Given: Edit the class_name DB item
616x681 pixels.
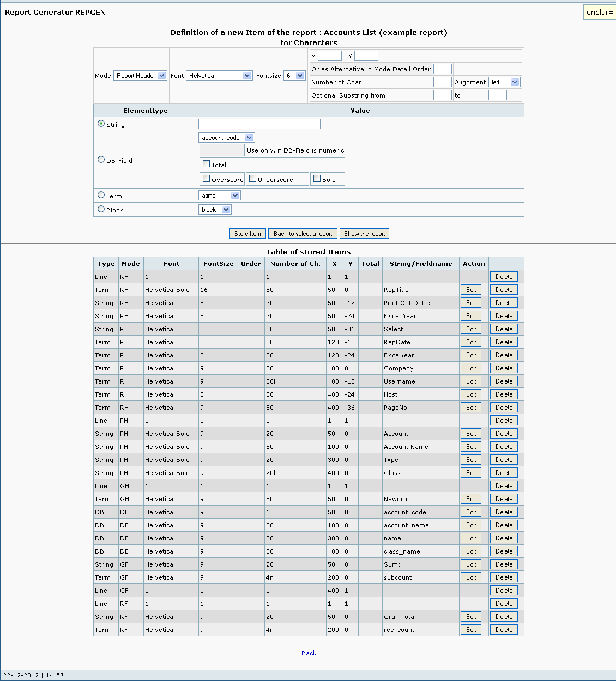Looking at the screenshot, I should [471, 551].
